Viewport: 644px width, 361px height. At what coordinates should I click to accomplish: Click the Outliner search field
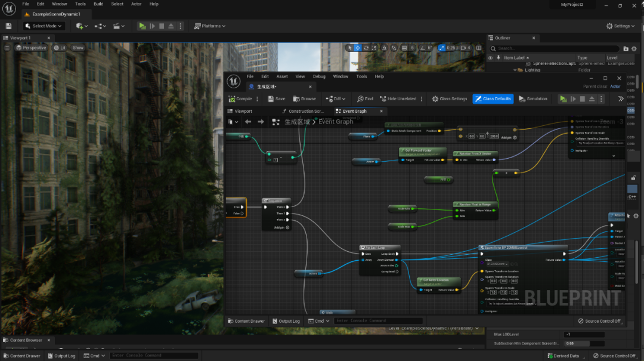pyautogui.click(x=555, y=48)
